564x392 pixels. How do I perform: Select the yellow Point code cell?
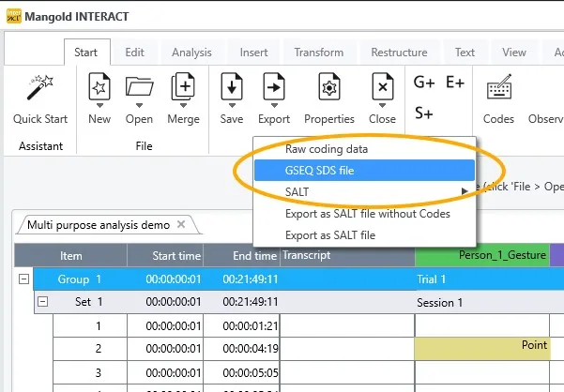click(482, 349)
